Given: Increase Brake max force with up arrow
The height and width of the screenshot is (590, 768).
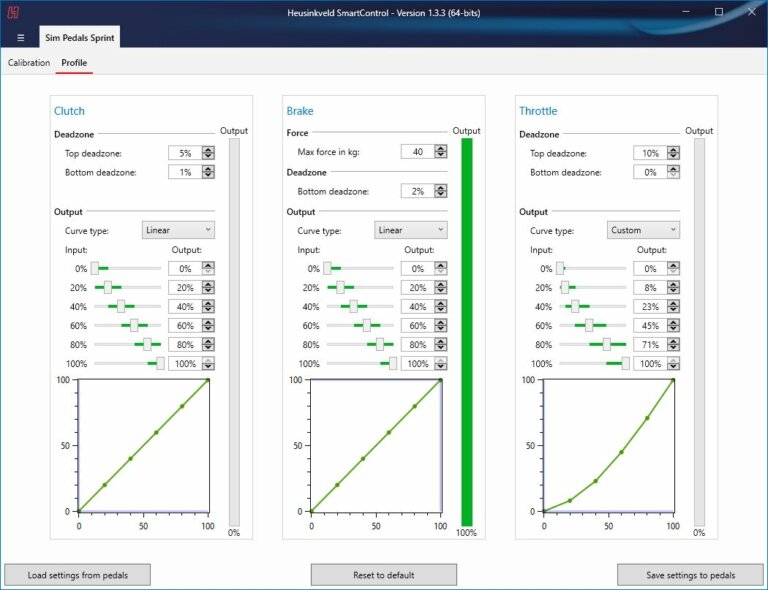Looking at the screenshot, I should pos(440,148).
